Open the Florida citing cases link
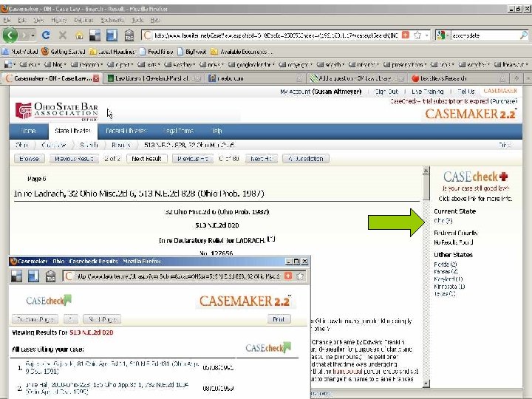The width and height of the screenshot is (532, 399). [445, 264]
